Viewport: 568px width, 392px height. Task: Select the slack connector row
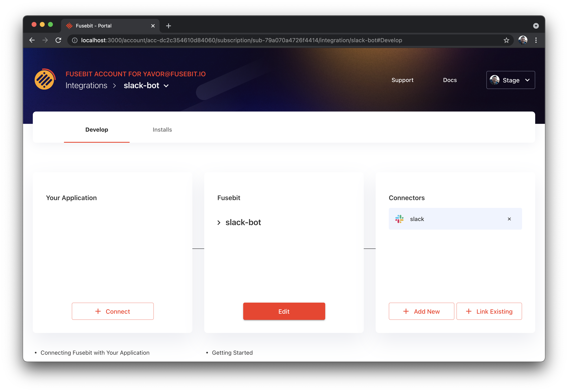(455, 219)
